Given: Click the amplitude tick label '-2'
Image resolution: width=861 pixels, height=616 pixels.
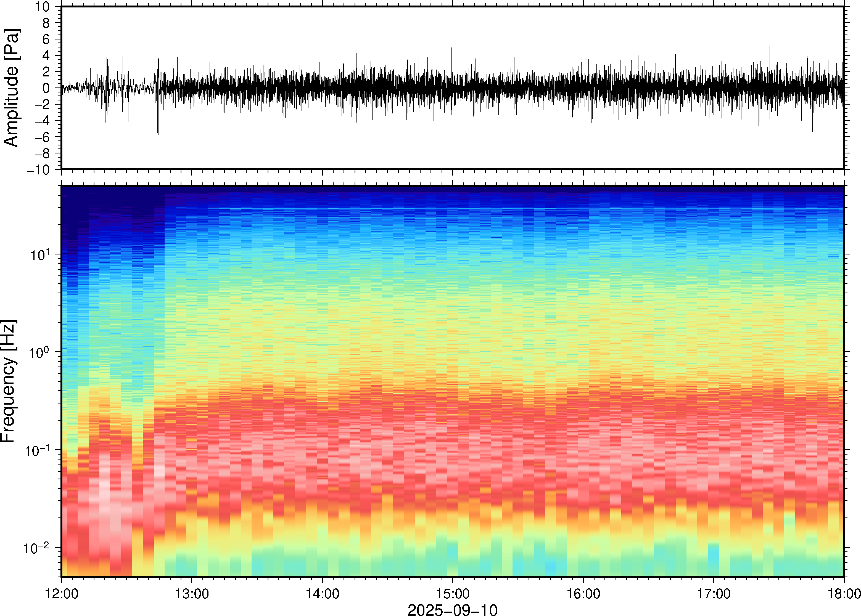Looking at the screenshot, I should [42, 104].
